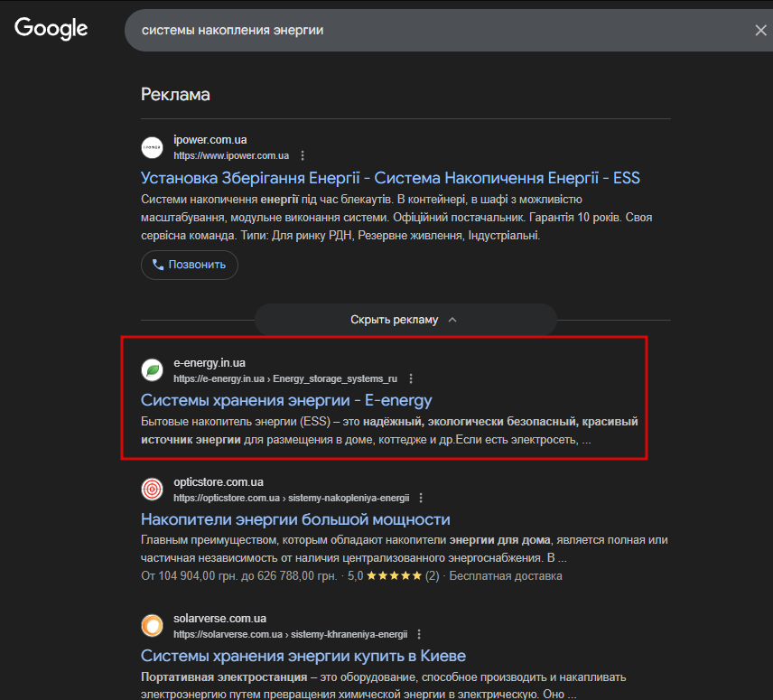Screen dimensions: 773x700
Task: Open three-dot menu for opticstore.com.ua result
Action: [421, 498]
